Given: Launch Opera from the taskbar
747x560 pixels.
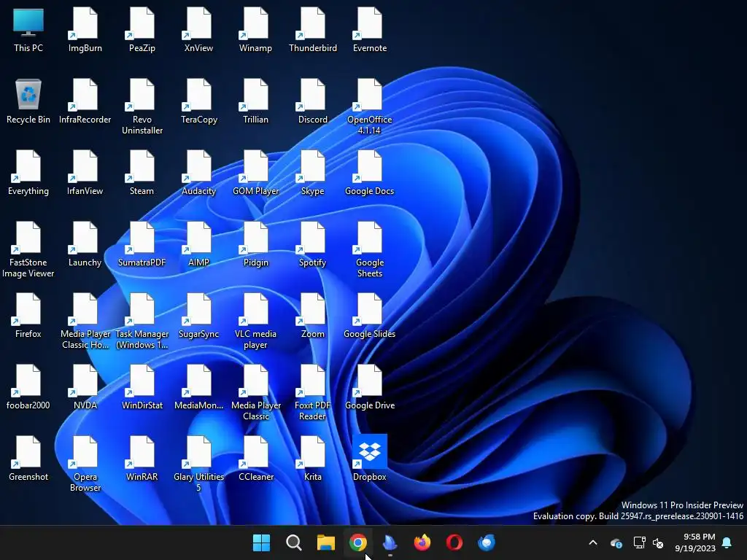Looking at the screenshot, I should (x=454, y=542).
